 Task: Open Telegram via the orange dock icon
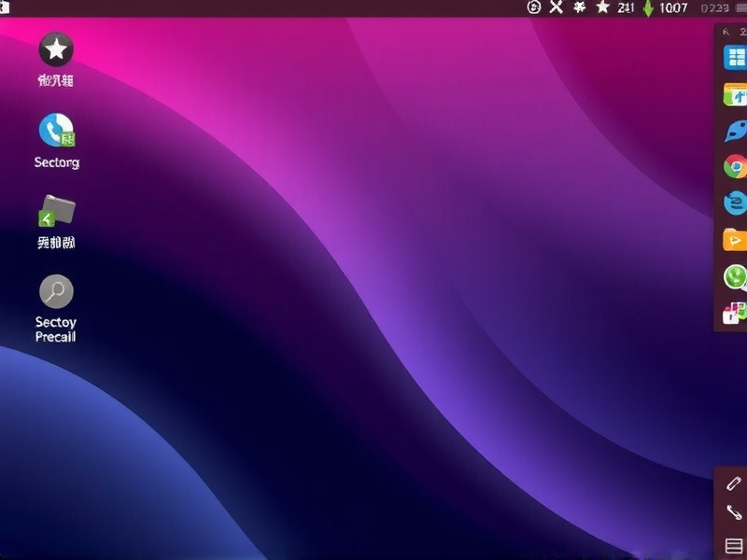tap(733, 241)
